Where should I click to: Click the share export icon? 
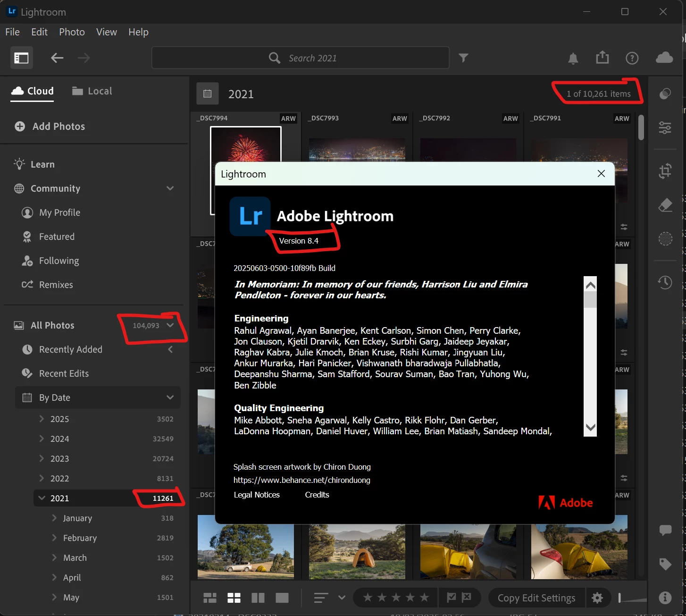602,58
